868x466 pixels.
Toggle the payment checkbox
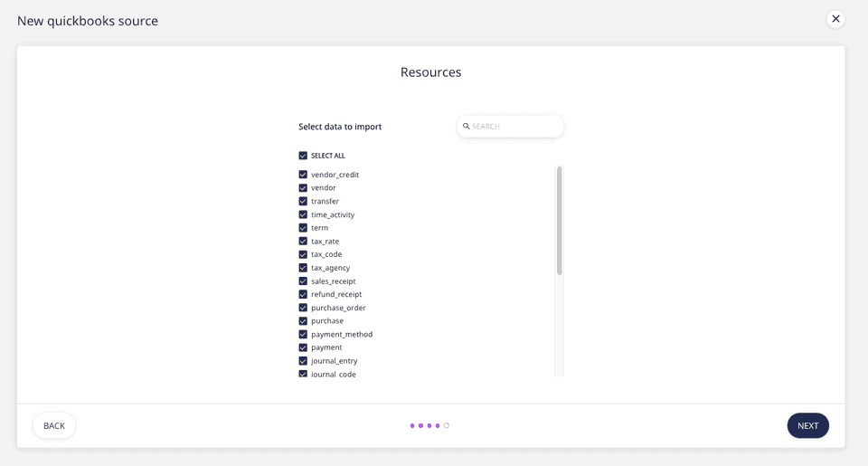(x=303, y=347)
